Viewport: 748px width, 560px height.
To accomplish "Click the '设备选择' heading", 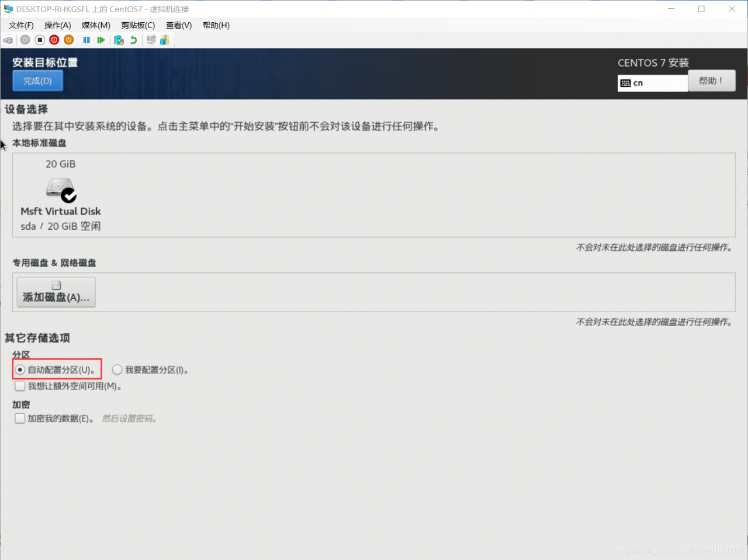I will tap(26, 109).
